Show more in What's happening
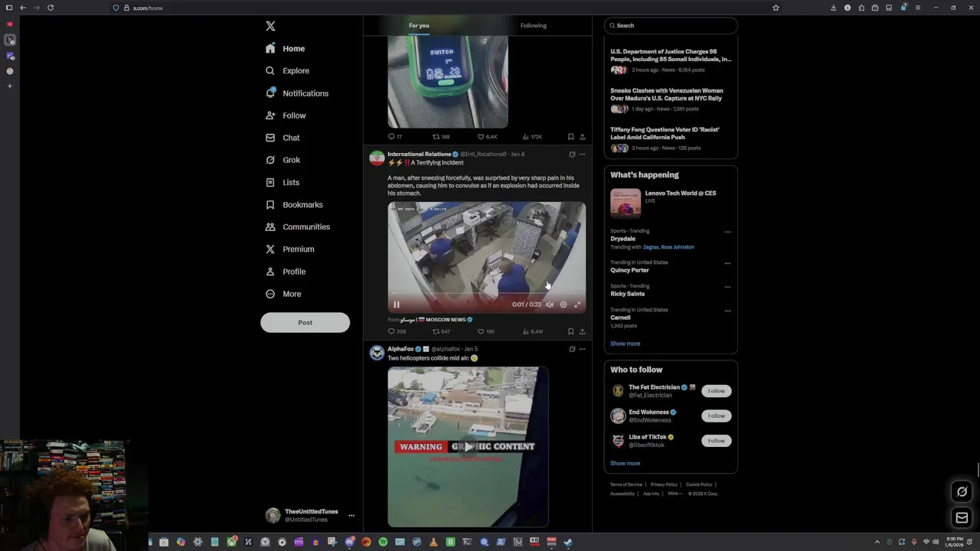Image resolution: width=980 pixels, height=551 pixels. pos(626,344)
